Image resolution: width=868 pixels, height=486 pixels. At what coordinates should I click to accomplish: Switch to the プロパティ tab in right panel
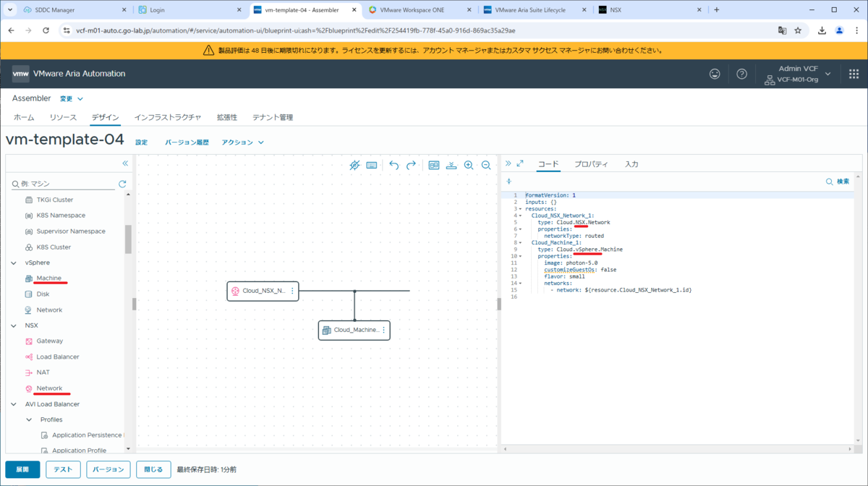pos(591,164)
